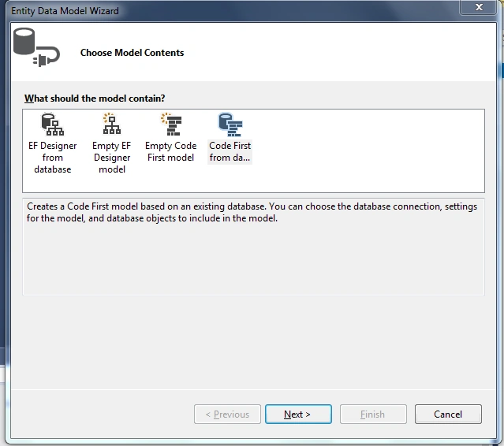This screenshot has height=446, width=504.
Task: Click the Entity Data Model Wizard title bar
Action: coord(225,10)
